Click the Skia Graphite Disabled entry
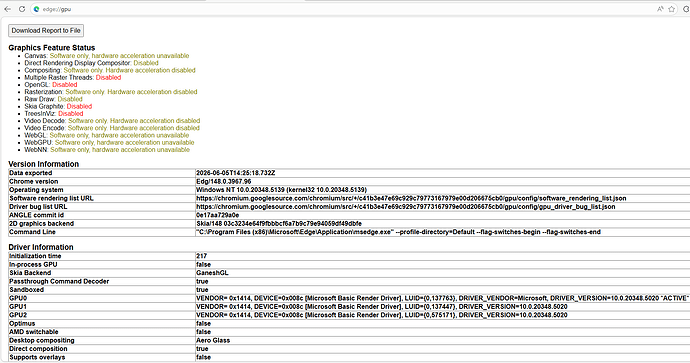This screenshot has width=690, height=363. [58, 106]
